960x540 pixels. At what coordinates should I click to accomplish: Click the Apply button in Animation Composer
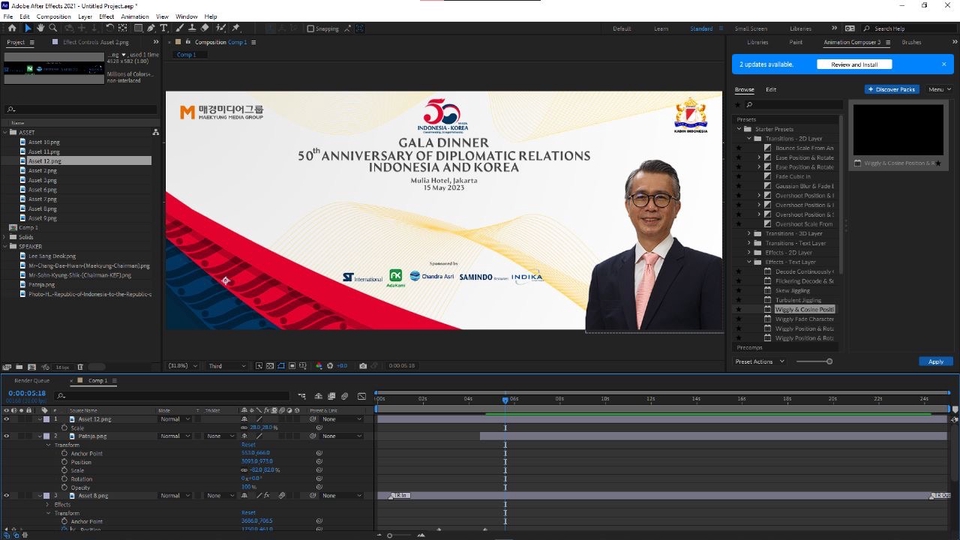coord(935,361)
